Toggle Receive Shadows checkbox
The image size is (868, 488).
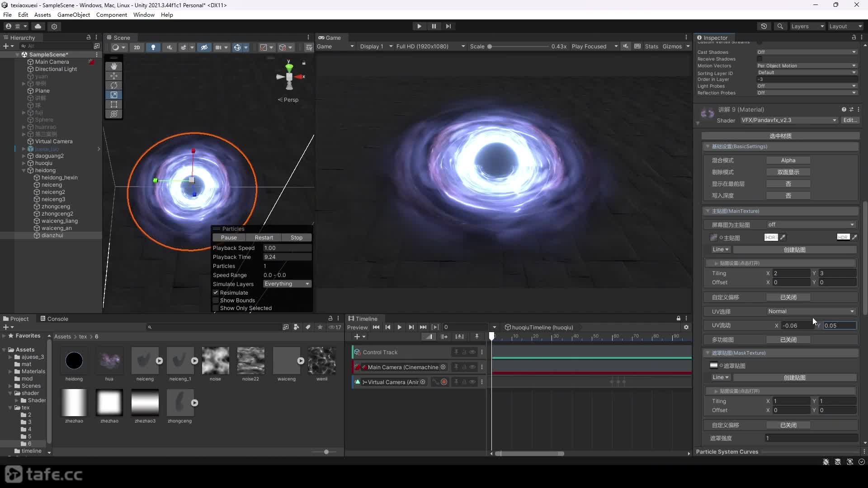759,59
